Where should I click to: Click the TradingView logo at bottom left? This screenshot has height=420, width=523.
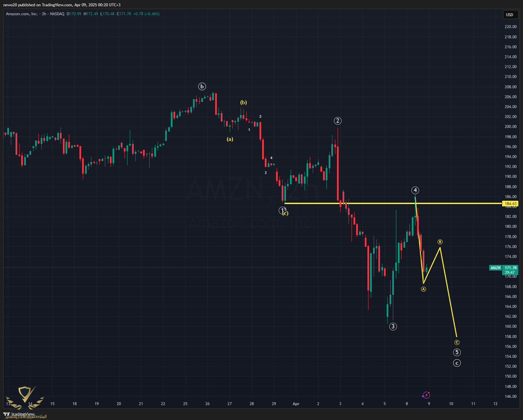(19, 414)
